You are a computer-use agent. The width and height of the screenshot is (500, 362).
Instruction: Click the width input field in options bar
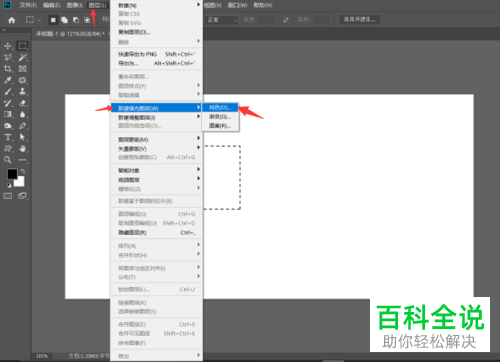click(x=267, y=20)
